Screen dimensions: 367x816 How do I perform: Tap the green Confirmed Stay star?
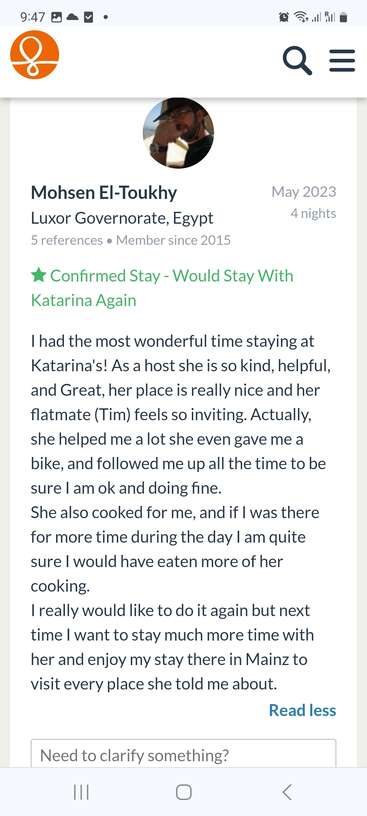point(39,275)
